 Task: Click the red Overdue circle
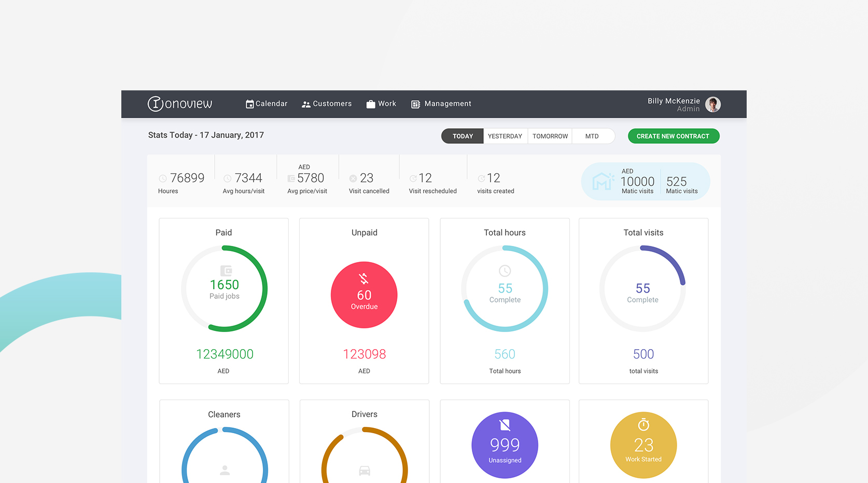tap(364, 295)
